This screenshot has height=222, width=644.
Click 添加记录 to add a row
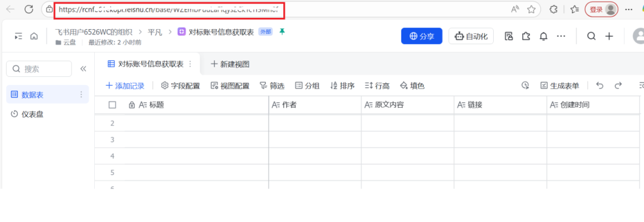[x=125, y=86]
